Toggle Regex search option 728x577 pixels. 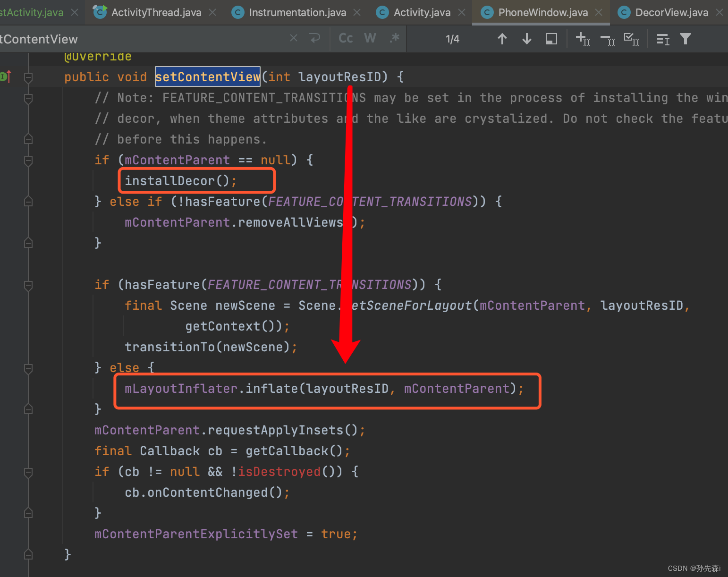(395, 38)
